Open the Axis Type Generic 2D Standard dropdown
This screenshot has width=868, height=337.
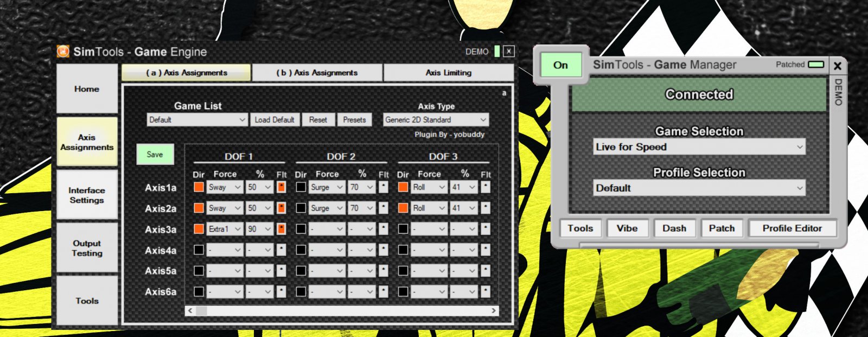436,120
